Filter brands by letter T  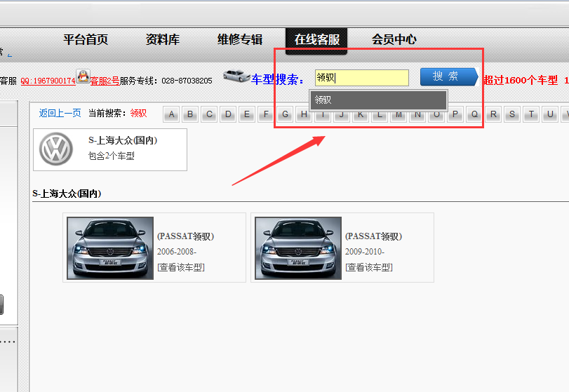[x=531, y=114]
